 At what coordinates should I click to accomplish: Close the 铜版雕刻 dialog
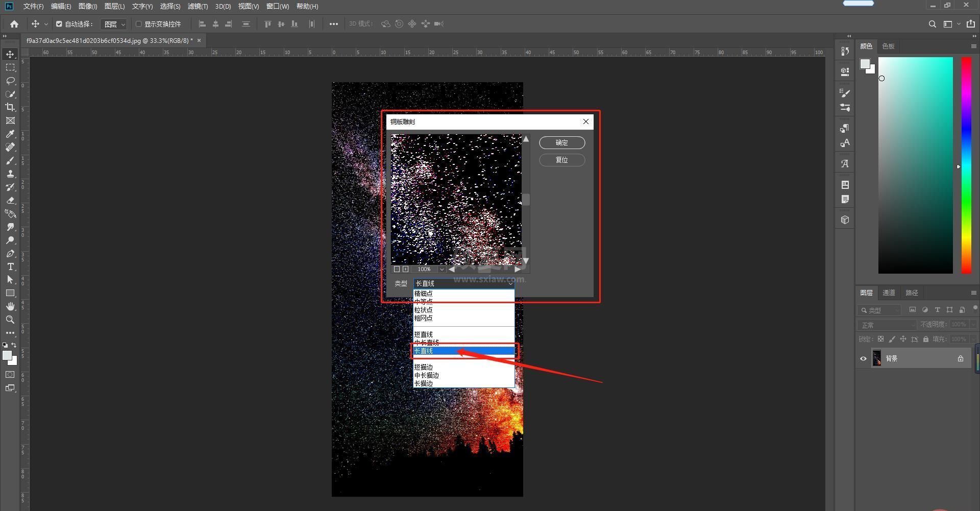[x=586, y=121]
